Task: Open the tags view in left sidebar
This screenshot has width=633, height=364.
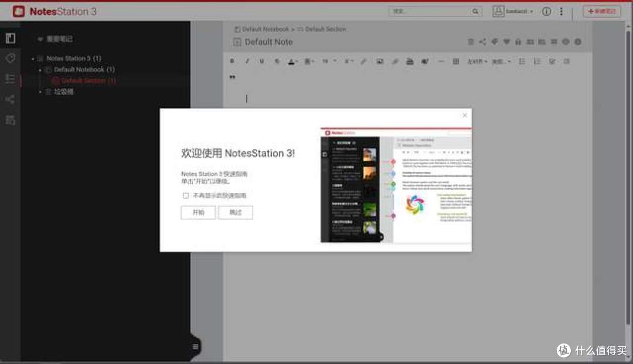Action: pos(11,58)
